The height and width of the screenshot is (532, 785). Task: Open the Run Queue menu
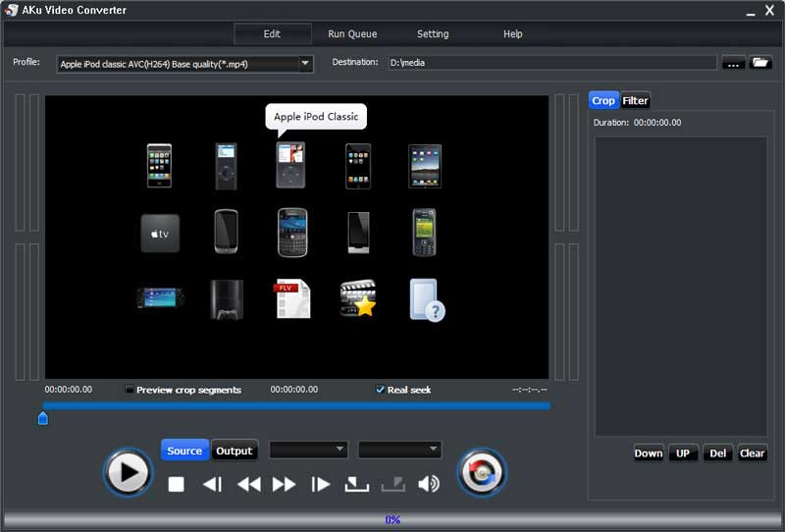(x=352, y=34)
